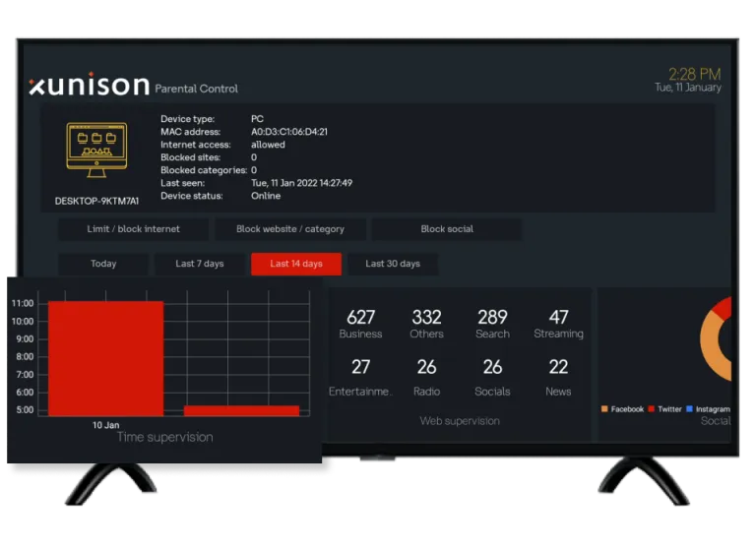Click the Tue, 11 January date
Screen dimensions: 756x550
[x=688, y=88]
